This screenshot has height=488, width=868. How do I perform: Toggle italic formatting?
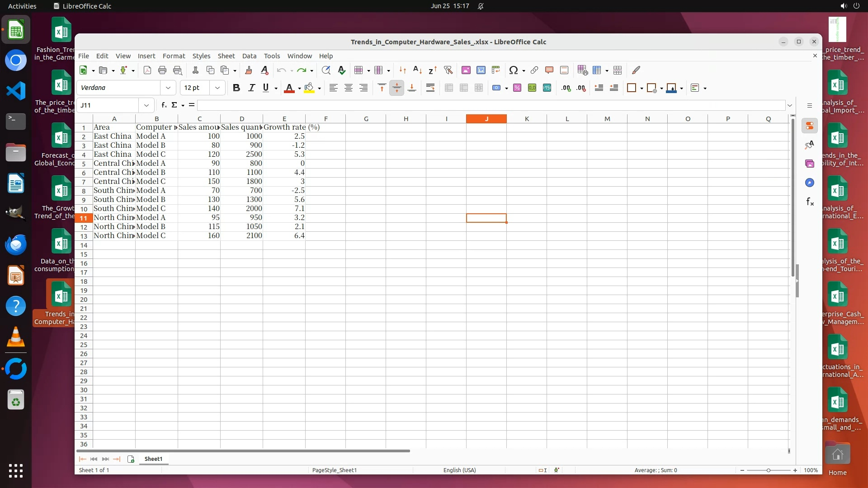251,88
